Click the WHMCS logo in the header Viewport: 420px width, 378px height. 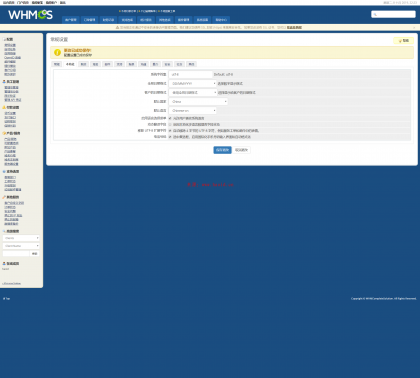coord(30,14)
